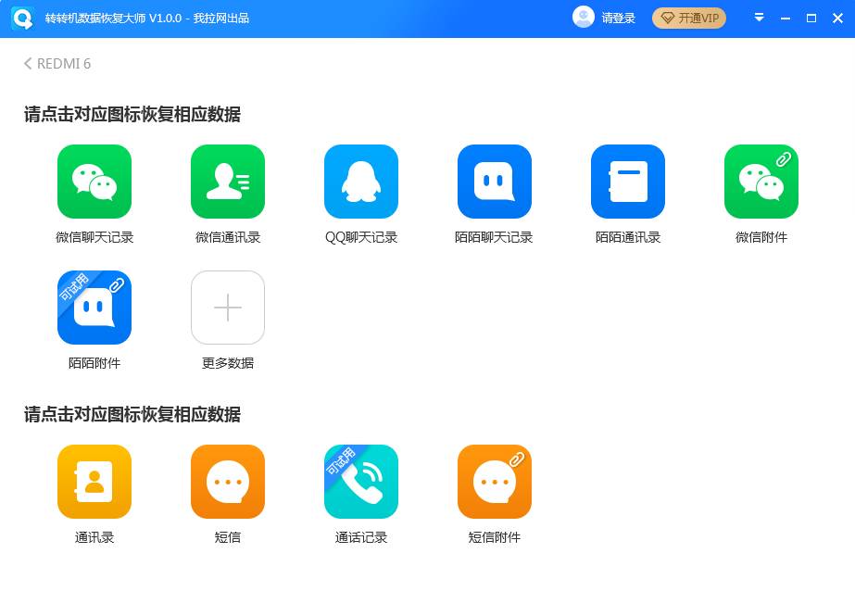Image resolution: width=855 pixels, height=616 pixels.
Task: Open WeChat chat history recovery (微信聊天记录)
Action: click(x=94, y=182)
